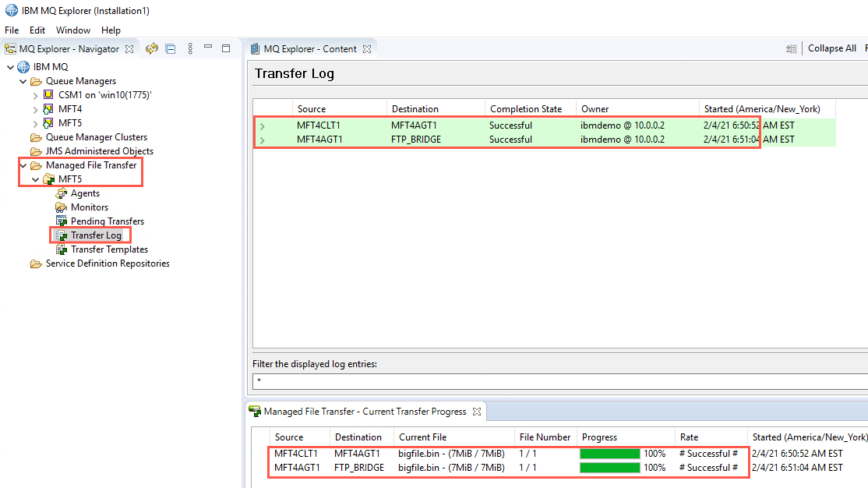Select the MQ Explorer - Content tab
This screenshot has width=868, height=488.
click(310, 49)
